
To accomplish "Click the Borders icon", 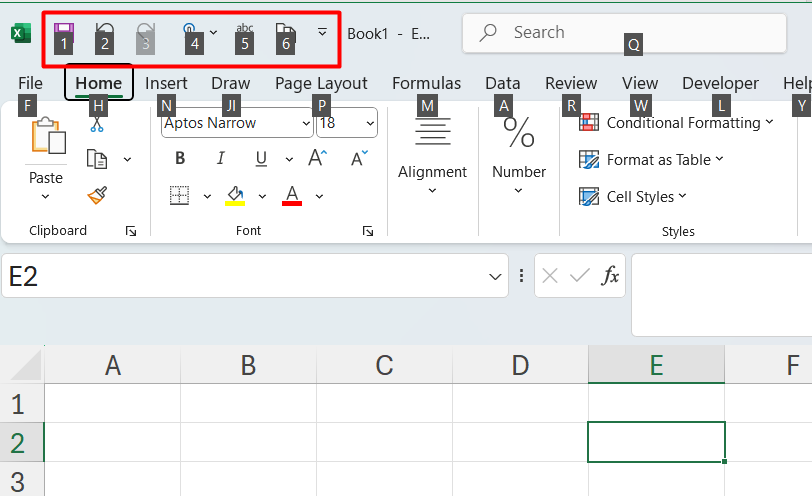I will [x=180, y=196].
